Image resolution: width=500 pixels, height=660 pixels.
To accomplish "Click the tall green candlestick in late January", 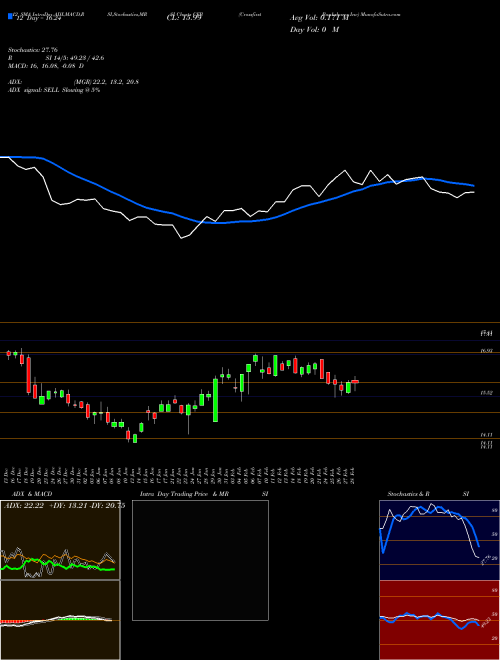I will tap(215, 400).
